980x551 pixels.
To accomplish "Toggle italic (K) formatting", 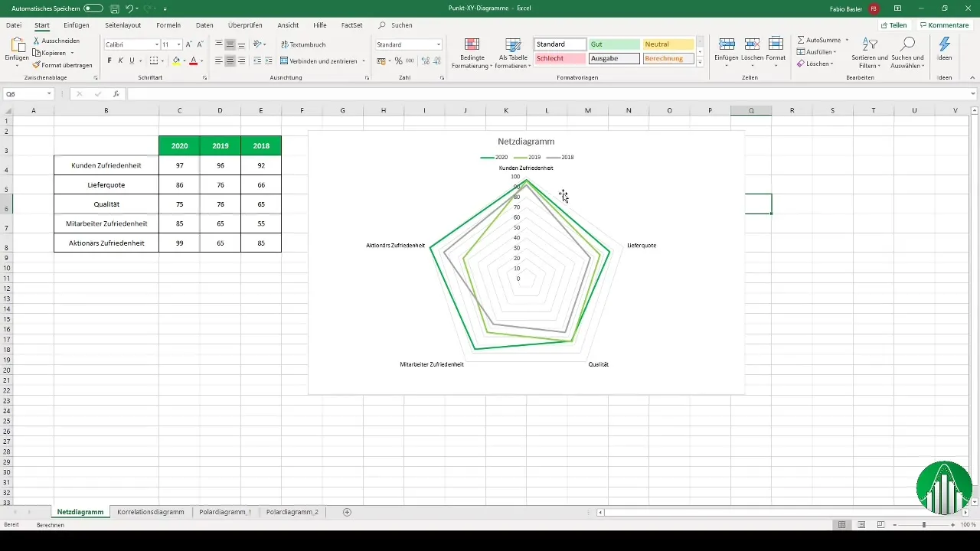I will click(x=121, y=60).
